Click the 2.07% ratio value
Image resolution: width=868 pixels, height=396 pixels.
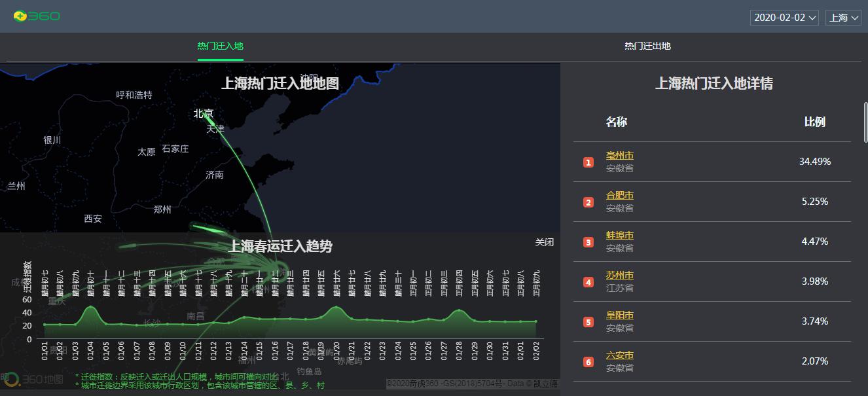click(x=815, y=361)
